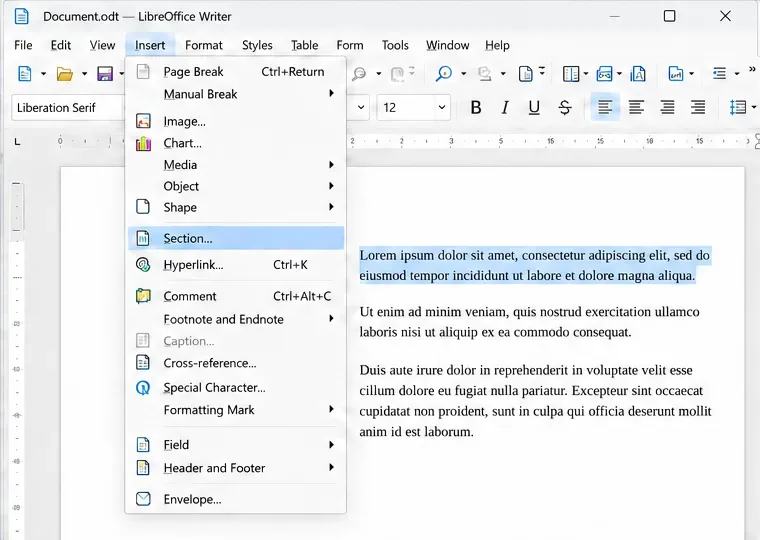Image resolution: width=760 pixels, height=540 pixels.
Task: Click the Save floppy disk icon
Action: point(105,74)
